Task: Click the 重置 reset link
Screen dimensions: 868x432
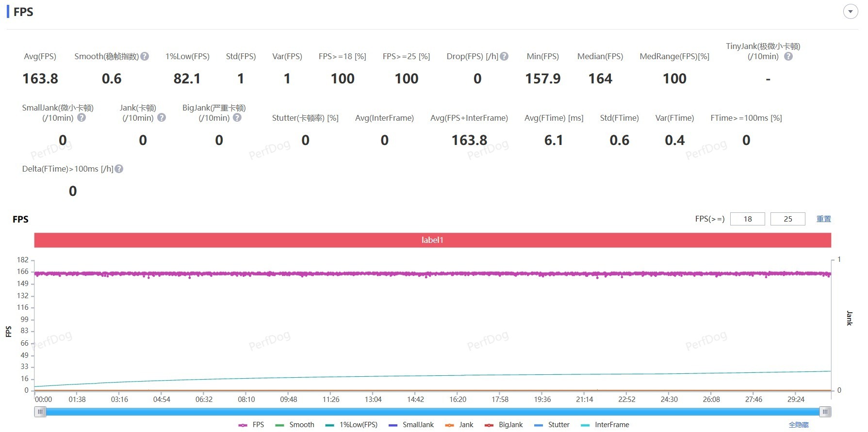Action: pos(824,219)
